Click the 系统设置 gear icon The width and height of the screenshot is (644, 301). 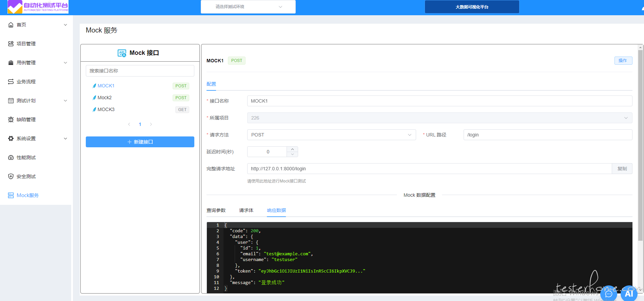(11, 138)
